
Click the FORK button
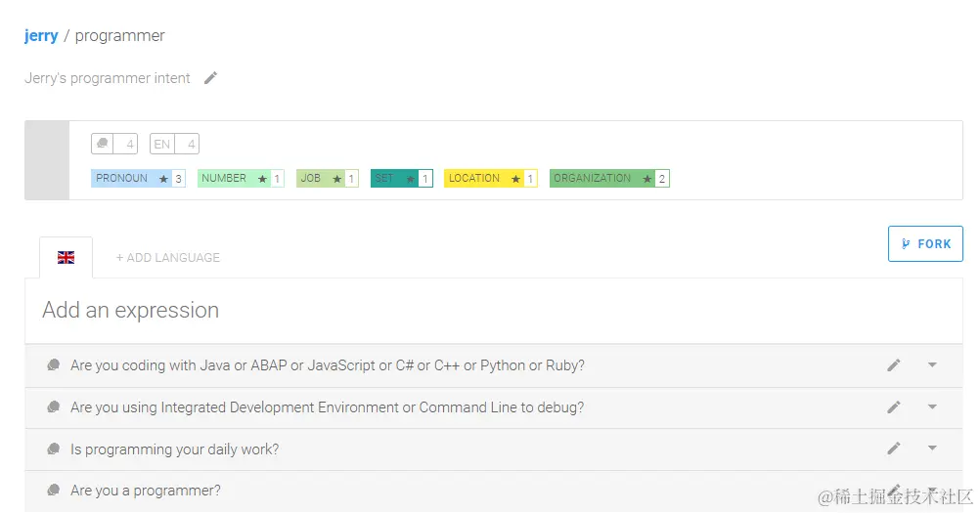tap(925, 243)
